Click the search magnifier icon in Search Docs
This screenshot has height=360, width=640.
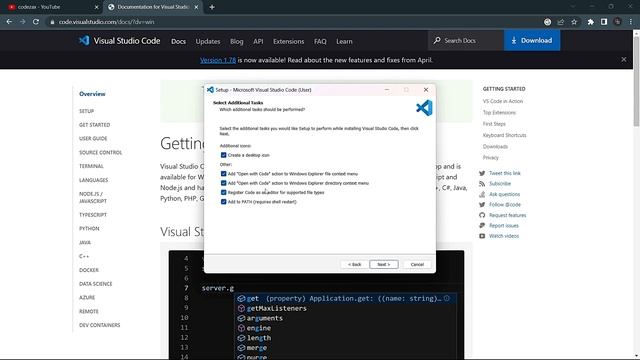click(437, 40)
